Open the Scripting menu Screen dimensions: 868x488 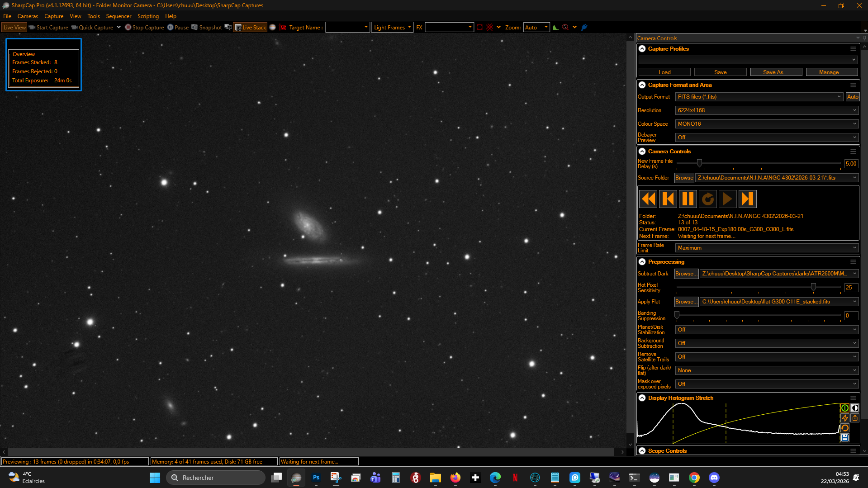coord(148,16)
